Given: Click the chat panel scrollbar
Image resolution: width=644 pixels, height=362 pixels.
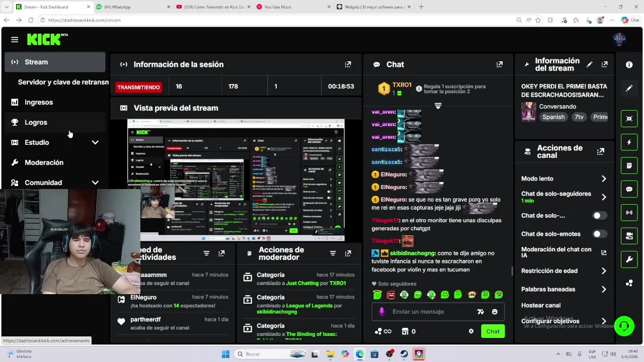Looking at the screenshot, I should pos(512,271).
